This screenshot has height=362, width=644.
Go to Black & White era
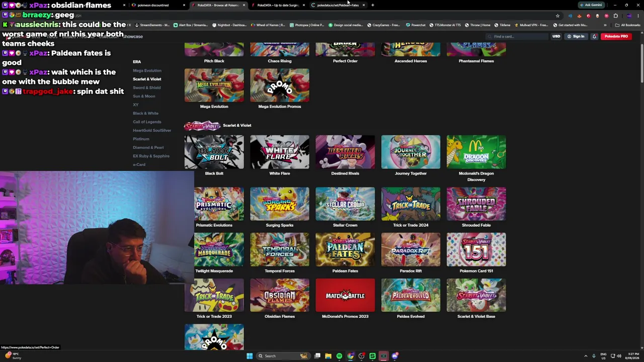[145, 113]
